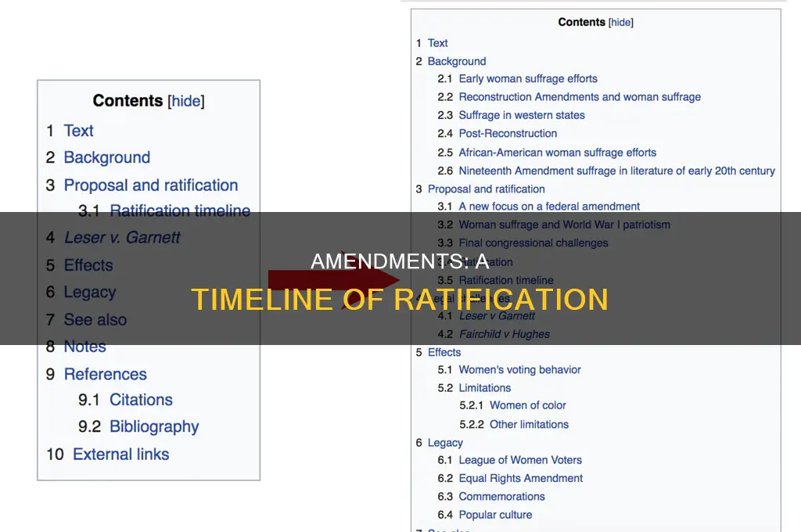Open Suffrage in western states section
The width and height of the screenshot is (801, 532).
(522, 115)
